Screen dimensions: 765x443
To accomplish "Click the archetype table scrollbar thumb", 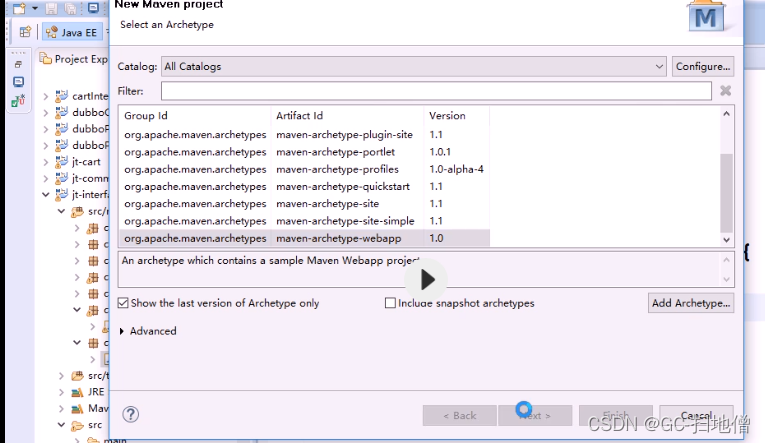I will point(726,193).
